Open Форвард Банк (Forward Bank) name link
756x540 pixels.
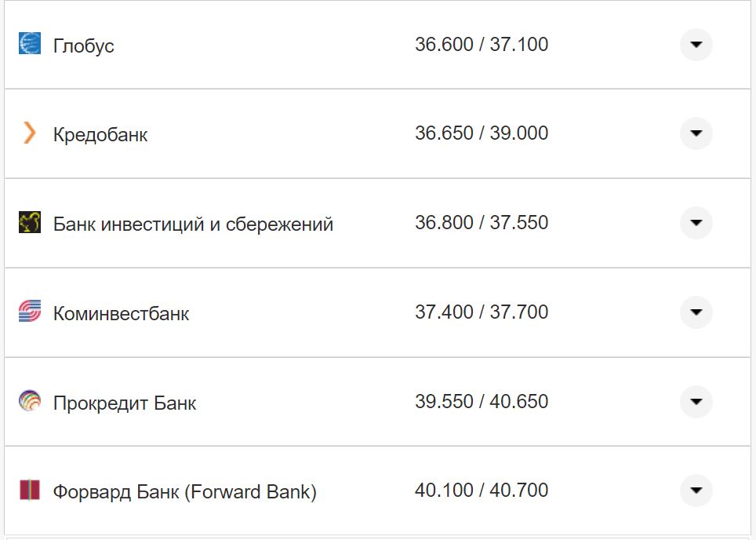(185, 493)
